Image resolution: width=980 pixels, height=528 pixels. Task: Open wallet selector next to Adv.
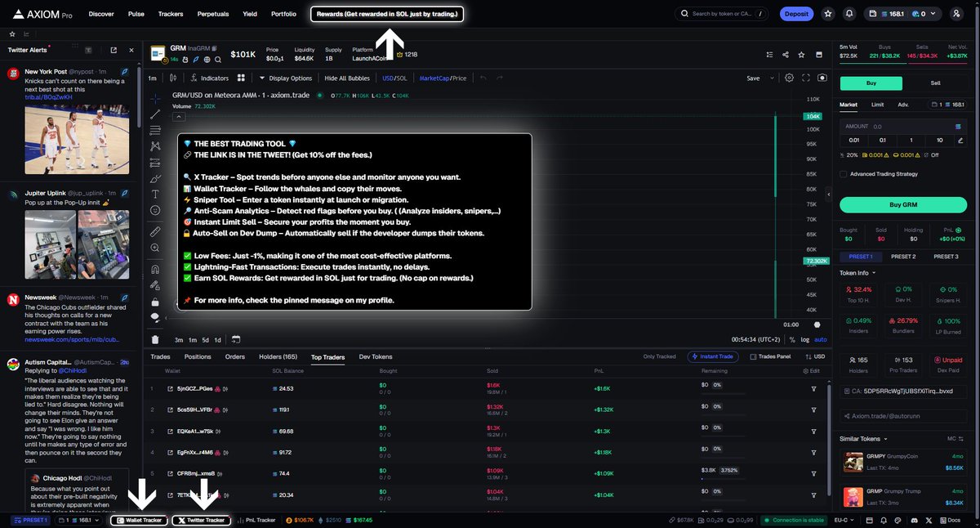[x=947, y=105]
